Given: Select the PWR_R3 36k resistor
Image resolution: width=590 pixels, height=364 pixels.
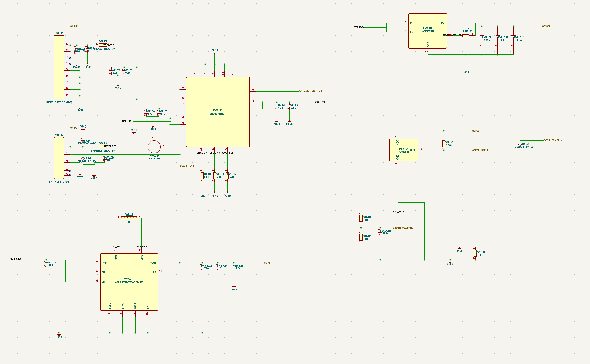Looking at the screenshot, I should pyautogui.click(x=214, y=175).
